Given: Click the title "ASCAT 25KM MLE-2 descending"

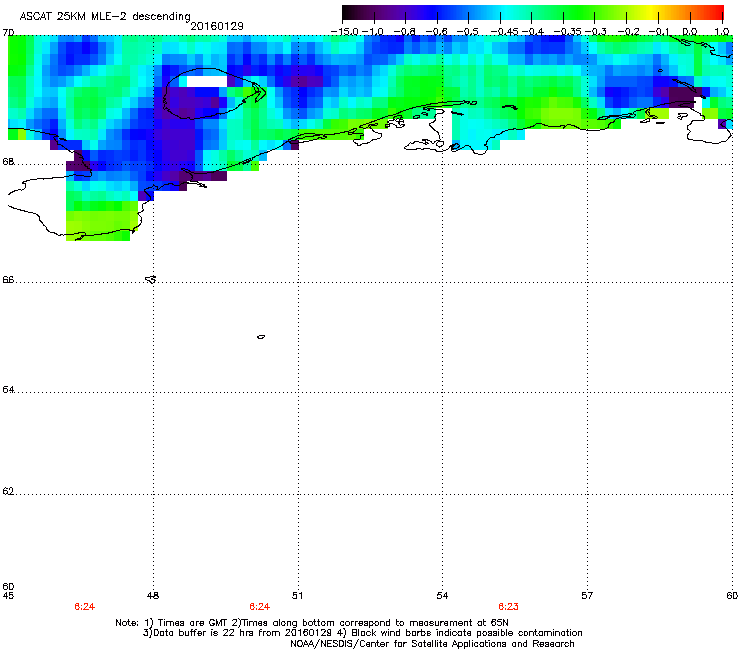Looking at the screenshot, I should pyautogui.click(x=105, y=16).
